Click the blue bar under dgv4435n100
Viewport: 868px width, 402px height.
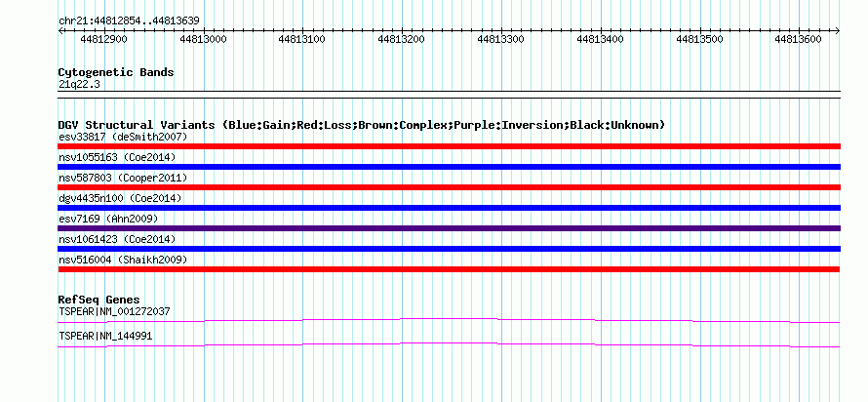coord(449,208)
